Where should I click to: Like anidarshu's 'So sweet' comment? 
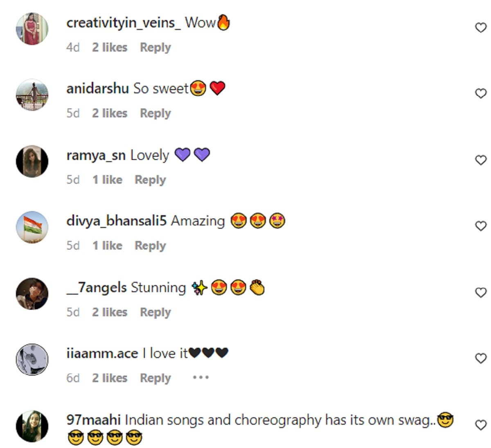480,94
